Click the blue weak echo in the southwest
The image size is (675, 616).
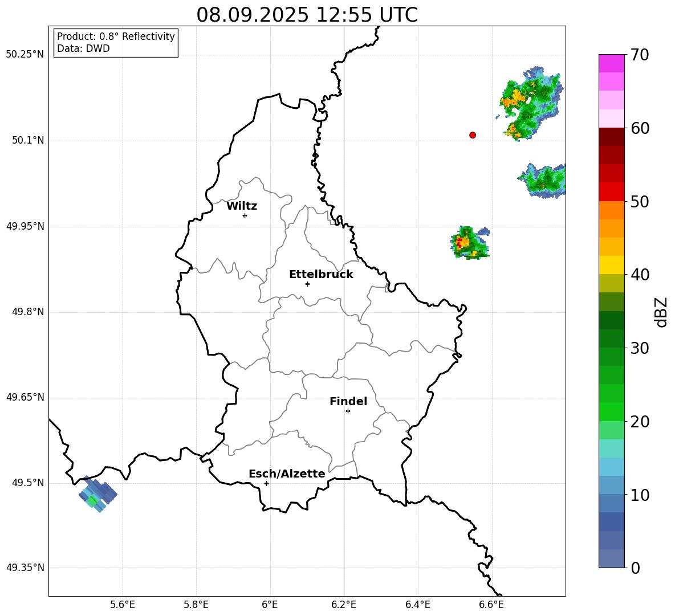(97, 494)
